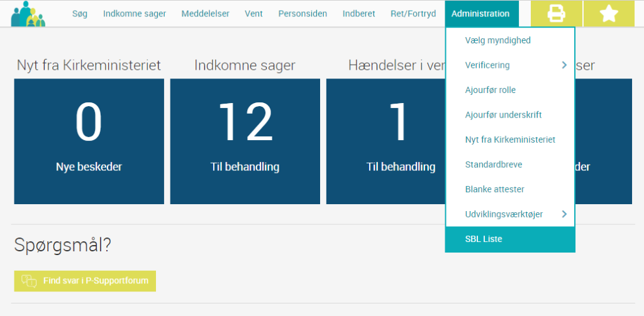Open the Indkomne sager tile showing 12
Image resolution: width=644 pixels, height=316 pixels.
245,141
